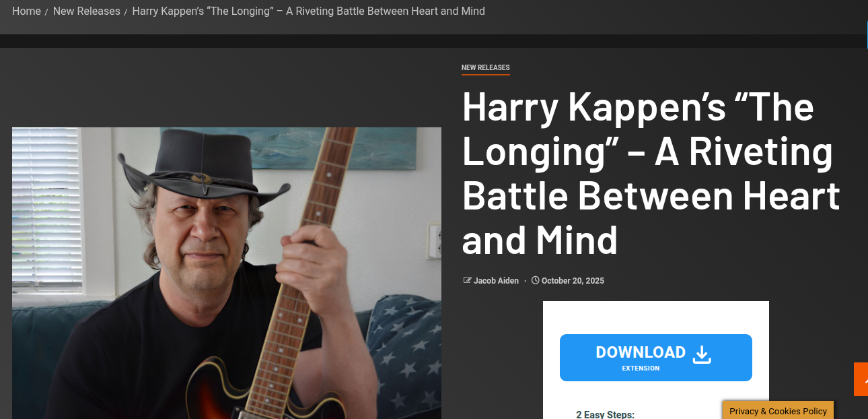Click the Home breadcrumb link
Viewport: 868px width, 419px height.
click(x=26, y=11)
